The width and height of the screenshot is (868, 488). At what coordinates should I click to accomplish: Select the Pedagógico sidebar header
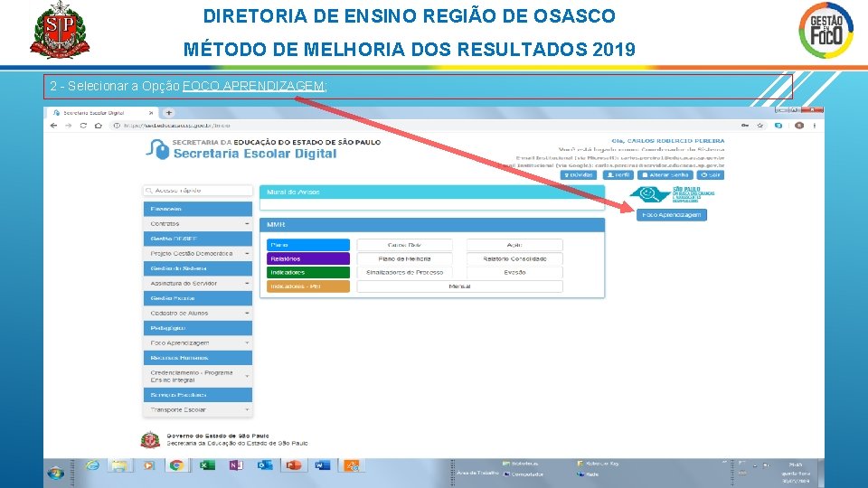[198, 328]
